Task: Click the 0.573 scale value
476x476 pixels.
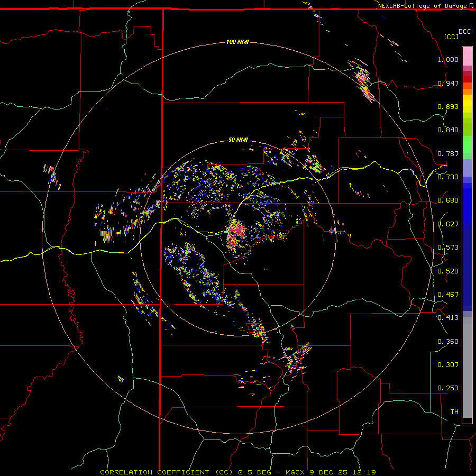Action: pos(448,248)
